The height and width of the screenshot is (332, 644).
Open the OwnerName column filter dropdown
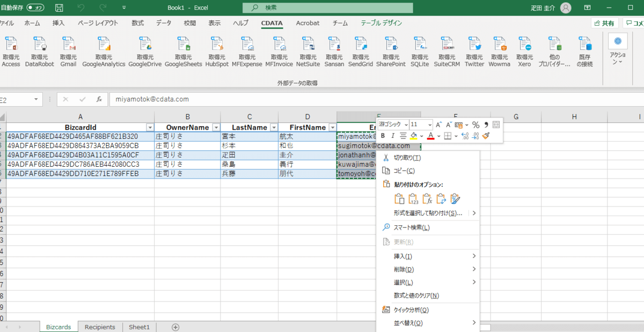point(216,128)
